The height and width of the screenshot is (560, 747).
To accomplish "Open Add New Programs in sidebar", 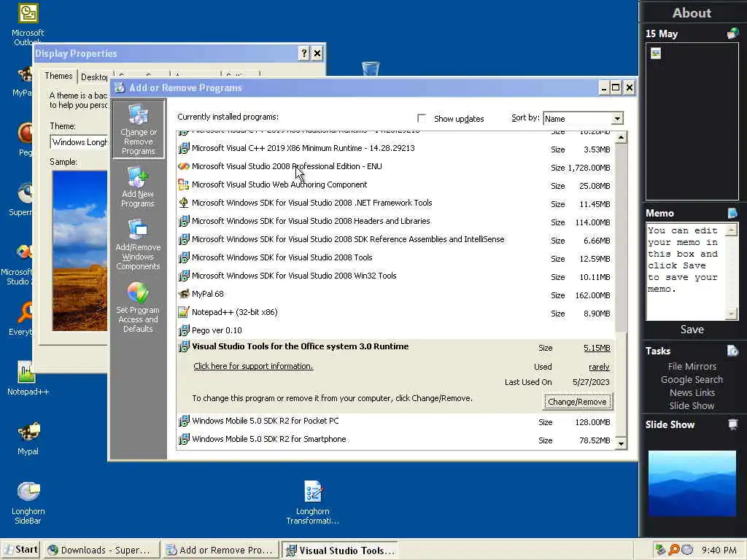I will point(138,187).
